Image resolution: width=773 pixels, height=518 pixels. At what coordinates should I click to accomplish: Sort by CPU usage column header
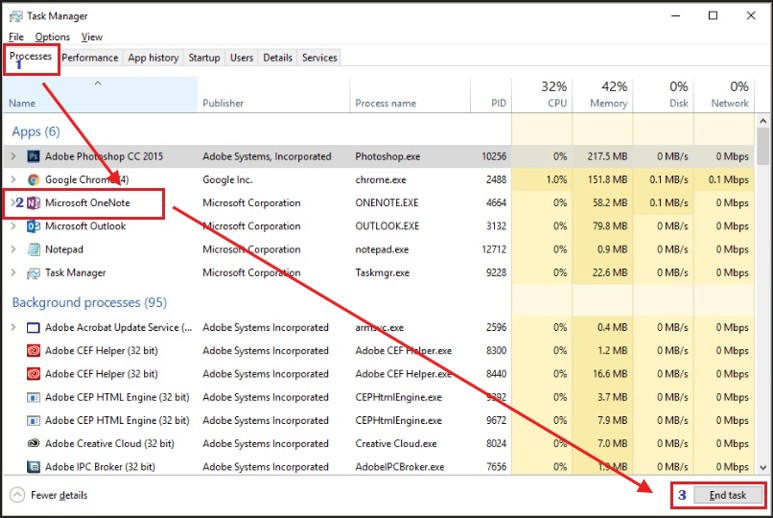(542, 95)
